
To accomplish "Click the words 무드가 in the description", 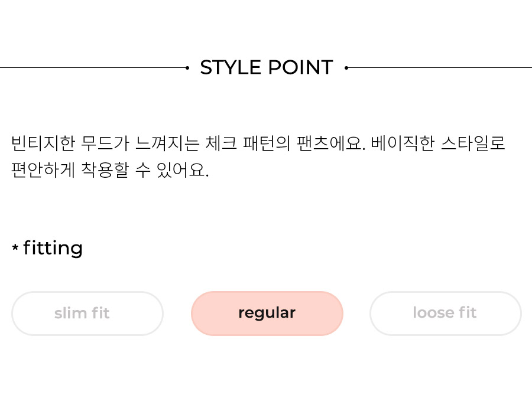I will [105, 143].
